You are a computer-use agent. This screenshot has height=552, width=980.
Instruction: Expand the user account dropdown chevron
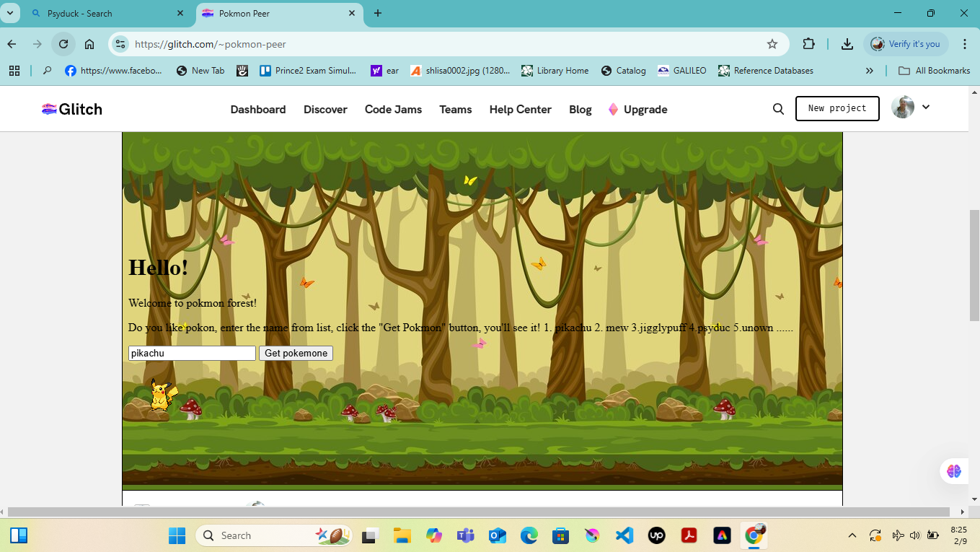(926, 107)
